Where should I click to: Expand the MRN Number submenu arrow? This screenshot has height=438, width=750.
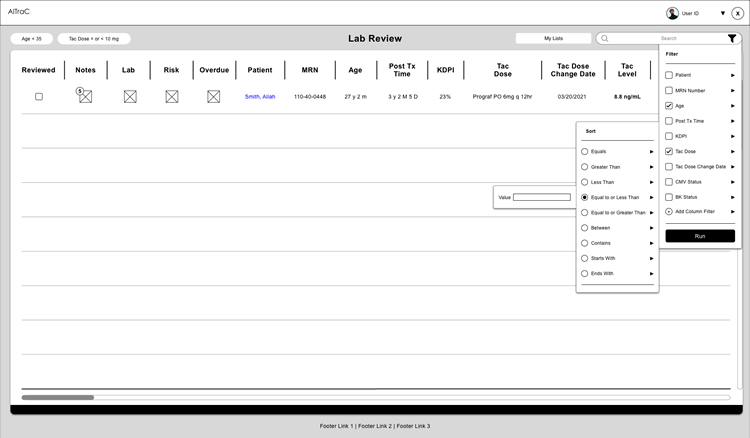[x=732, y=90]
